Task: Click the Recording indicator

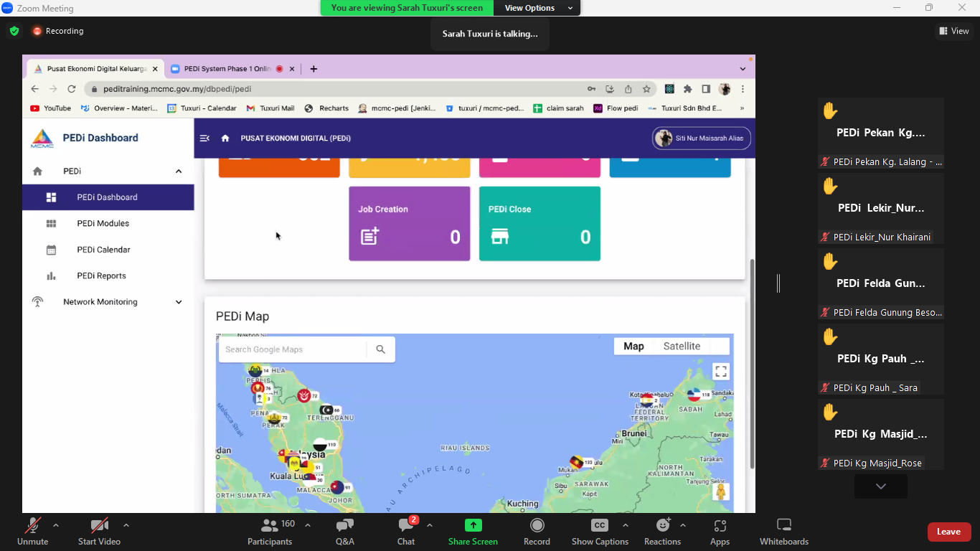Action: [57, 31]
